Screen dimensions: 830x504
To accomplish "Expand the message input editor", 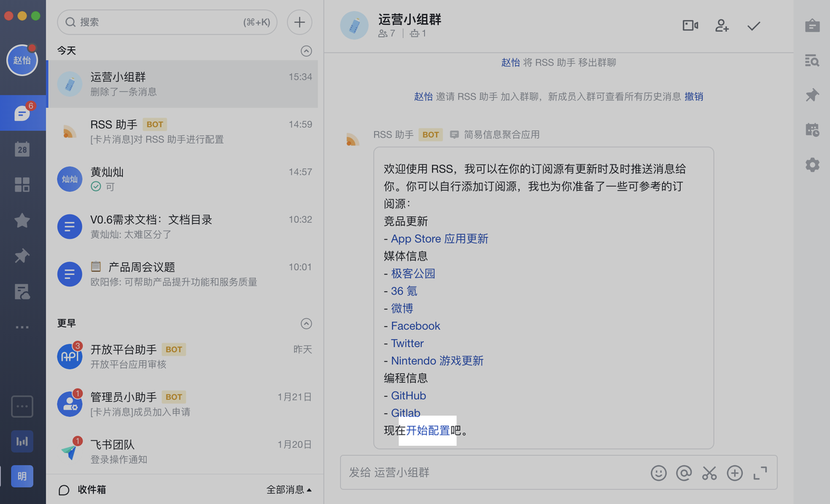I will [x=760, y=473].
